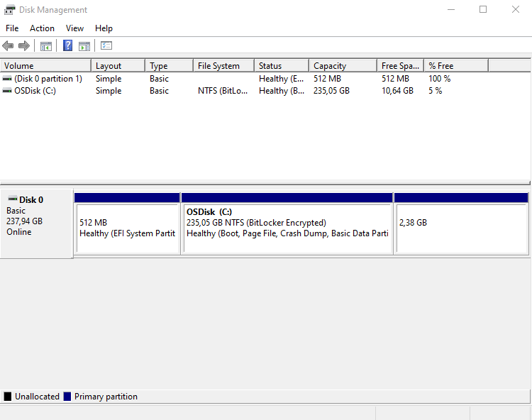This screenshot has width=532, height=420.
Task: Click the 237,94 GB disk size text
Action: 24,221
